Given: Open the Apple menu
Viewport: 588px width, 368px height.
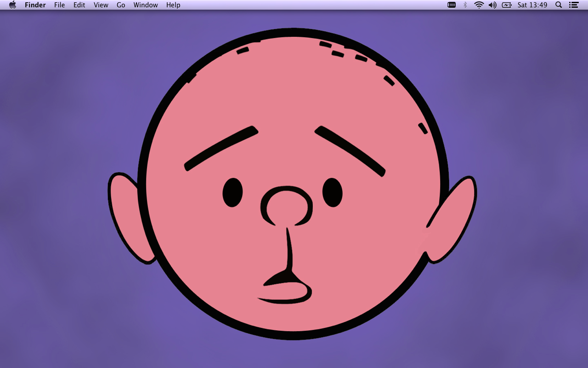Looking at the screenshot, I should 12,5.
